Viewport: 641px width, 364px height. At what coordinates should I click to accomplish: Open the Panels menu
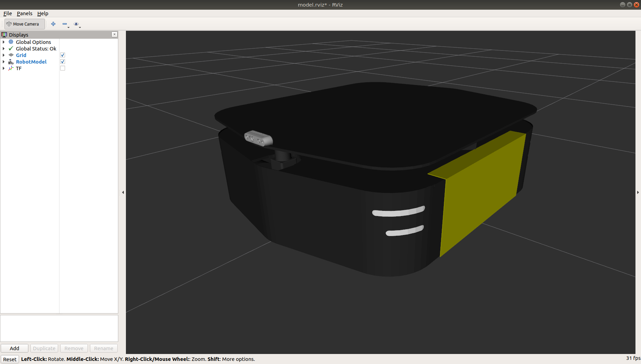[x=25, y=13]
